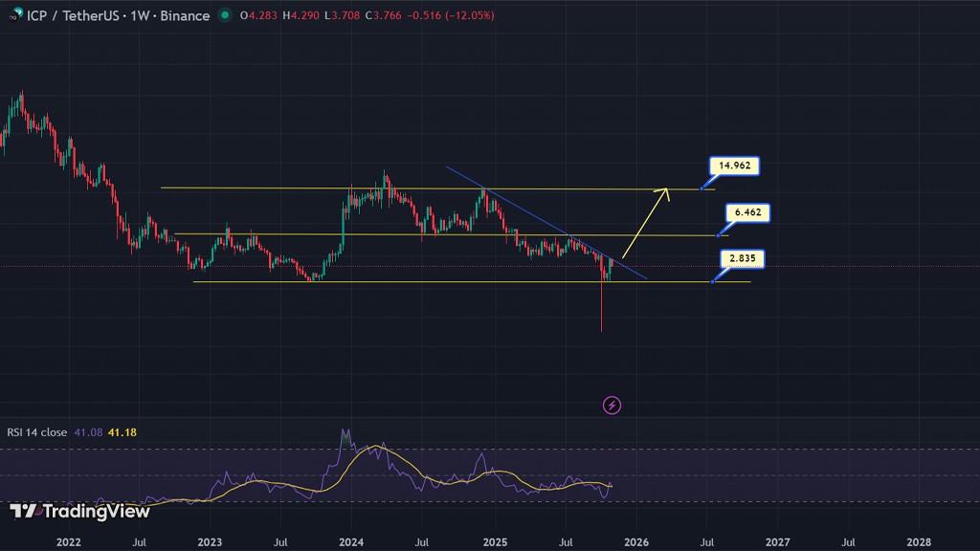Click the 2024 label on time axis
This screenshot has width=980, height=551.
tap(350, 541)
